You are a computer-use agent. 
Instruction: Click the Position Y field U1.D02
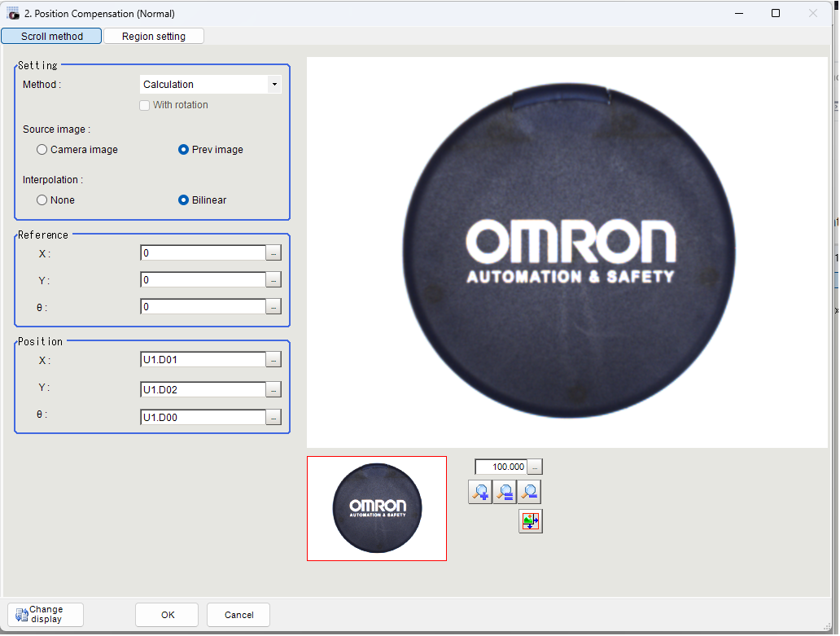pos(203,389)
